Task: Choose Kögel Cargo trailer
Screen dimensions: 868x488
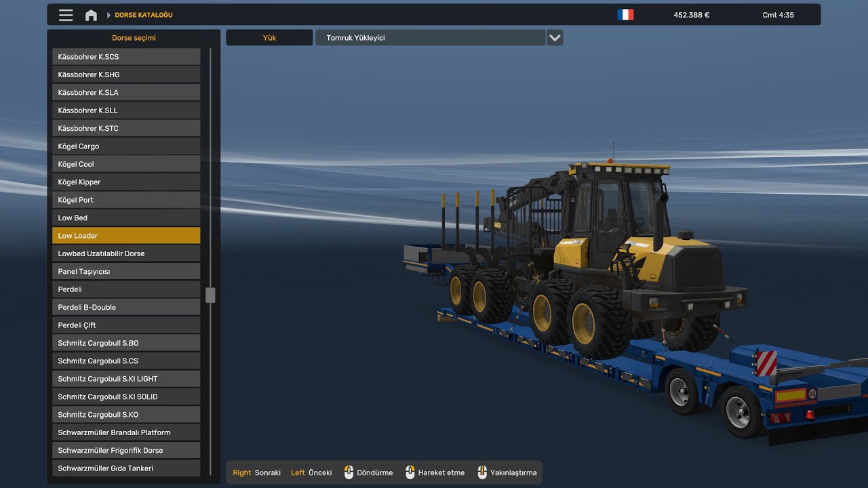Action: tap(126, 146)
